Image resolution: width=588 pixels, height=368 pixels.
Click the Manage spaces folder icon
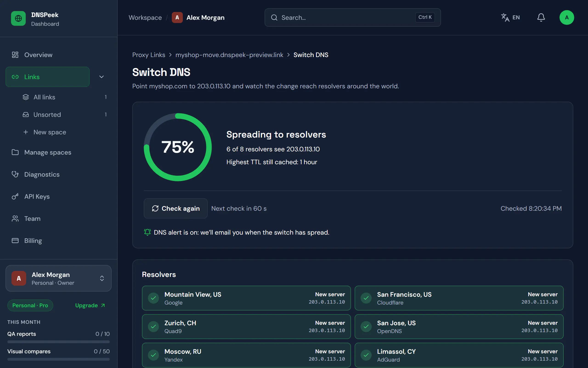tap(15, 152)
